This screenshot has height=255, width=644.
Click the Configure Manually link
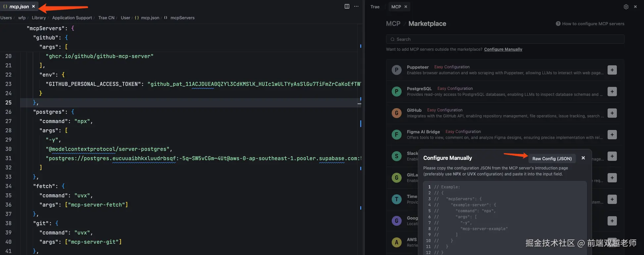503,49
